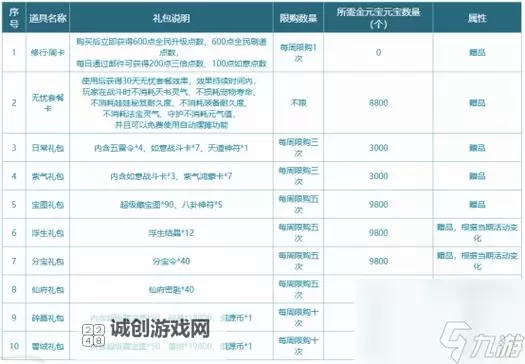
Task: Select the 日常礼包 row's 3000 price
Action: [x=378, y=148]
